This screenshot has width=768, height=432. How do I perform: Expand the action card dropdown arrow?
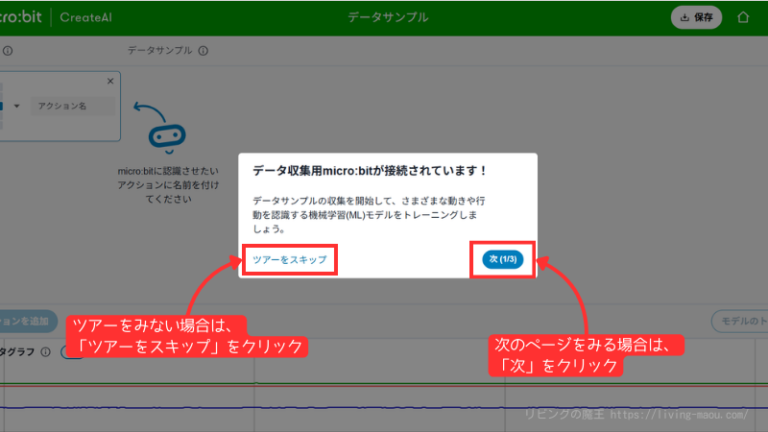(17, 105)
